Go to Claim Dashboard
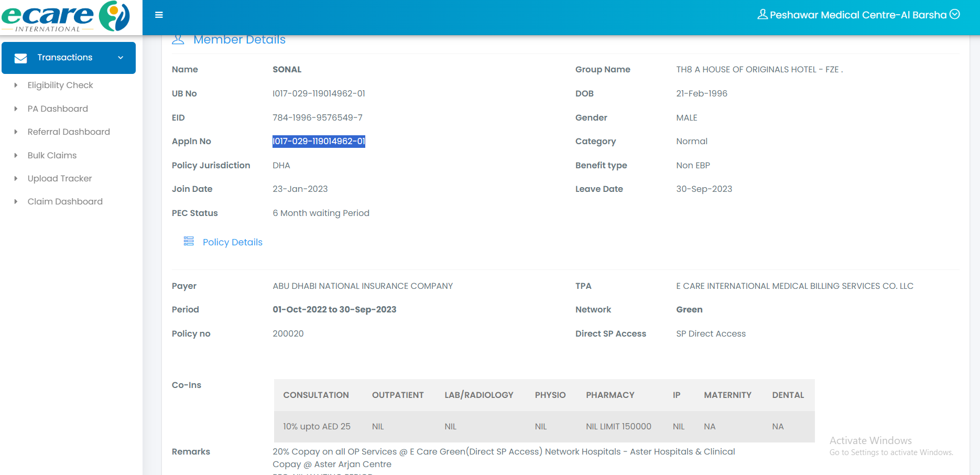The height and width of the screenshot is (475, 980). [x=65, y=201]
